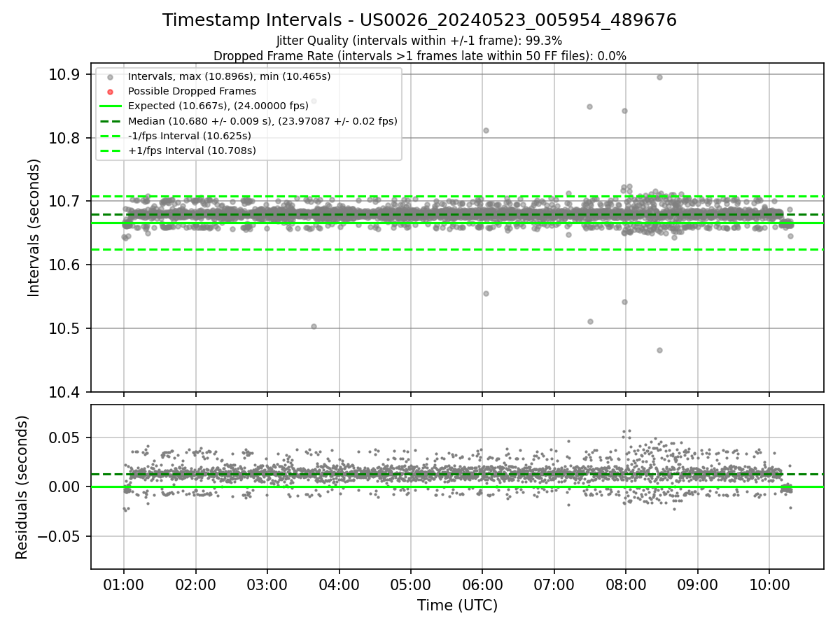Click the low outlier point near 03:40 at 10.50
840x630 pixels.
tap(314, 326)
